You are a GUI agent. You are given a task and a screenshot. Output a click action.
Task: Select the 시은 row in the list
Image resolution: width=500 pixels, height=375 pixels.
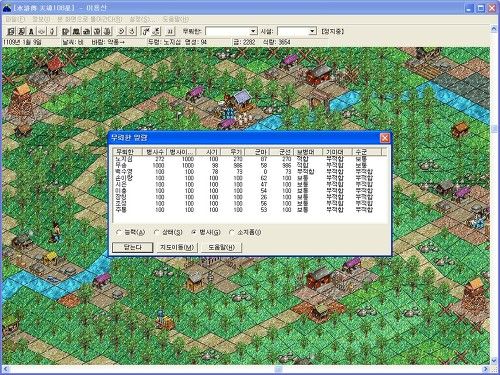[x=250, y=184]
